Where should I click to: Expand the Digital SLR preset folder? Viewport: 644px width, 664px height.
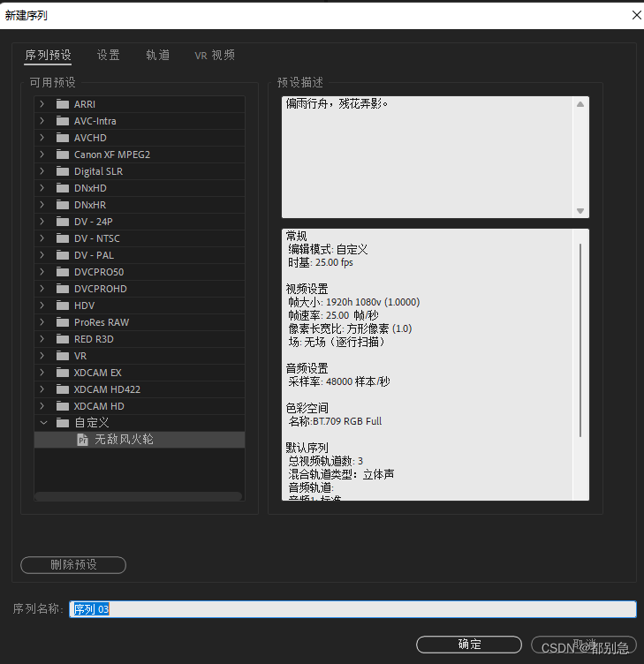click(x=42, y=171)
